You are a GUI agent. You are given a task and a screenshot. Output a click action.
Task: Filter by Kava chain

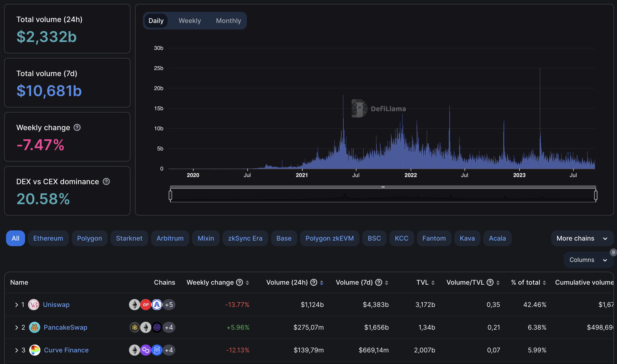coord(467,238)
